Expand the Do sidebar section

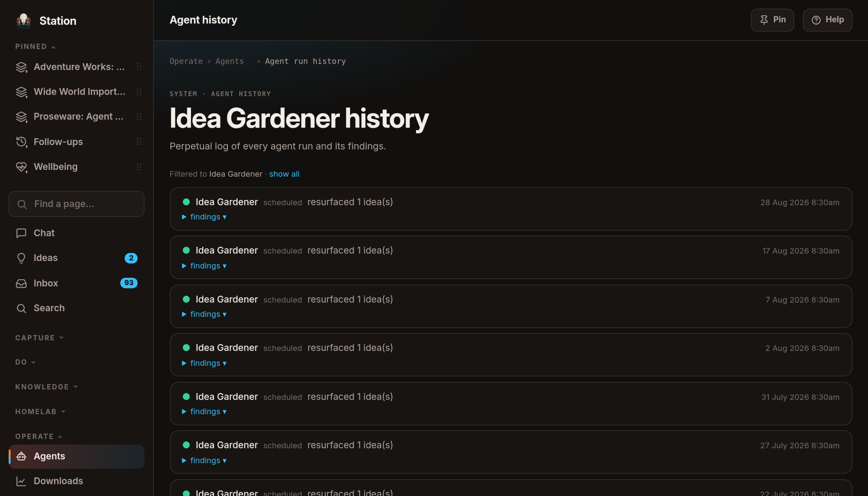[x=25, y=362]
